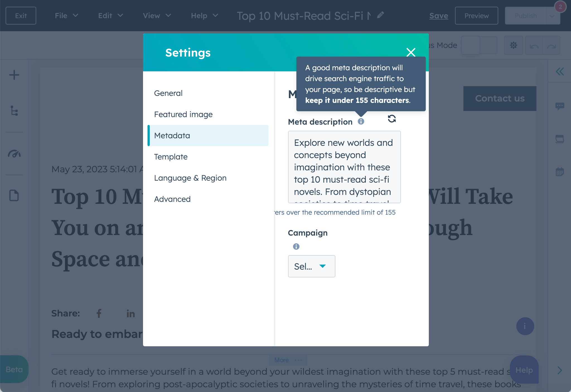Select the General settings tab
The height and width of the screenshot is (392, 571).
pyautogui.click(x=168, y=93)
